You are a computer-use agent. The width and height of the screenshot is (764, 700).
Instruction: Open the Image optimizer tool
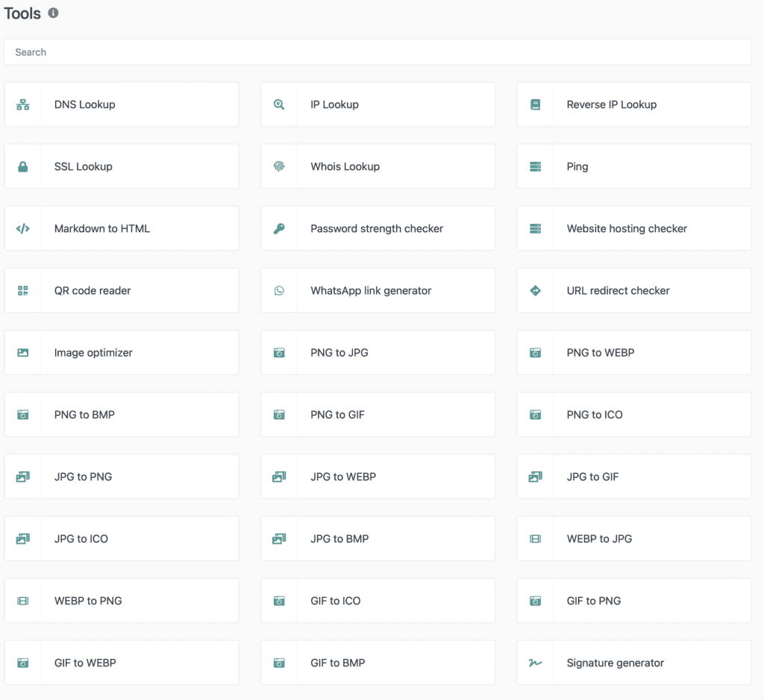point(93,352)
